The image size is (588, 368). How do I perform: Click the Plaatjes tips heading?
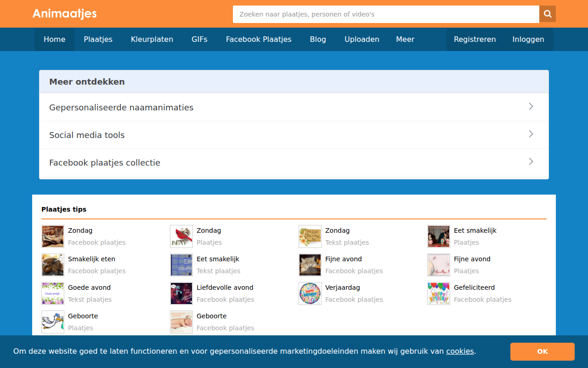pos(64,209)
